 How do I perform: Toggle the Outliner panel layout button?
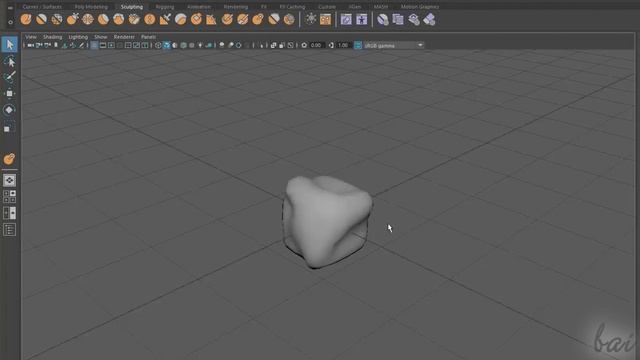pyautogui.click(x=9, y=230)
